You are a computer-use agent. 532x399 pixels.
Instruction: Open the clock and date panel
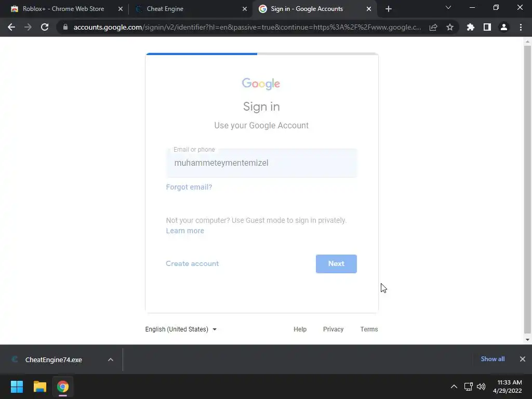click(508, 387)
